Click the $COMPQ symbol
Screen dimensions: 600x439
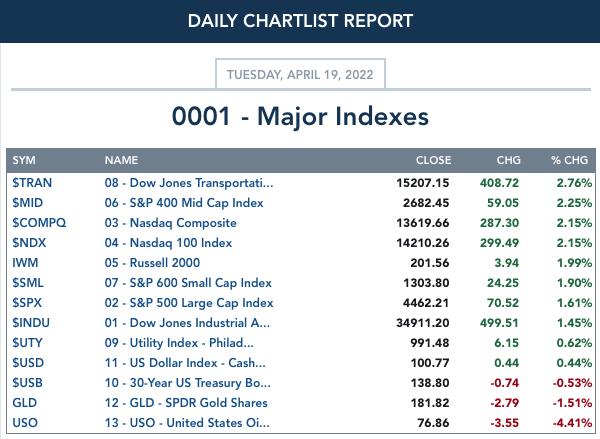[39, 223]
